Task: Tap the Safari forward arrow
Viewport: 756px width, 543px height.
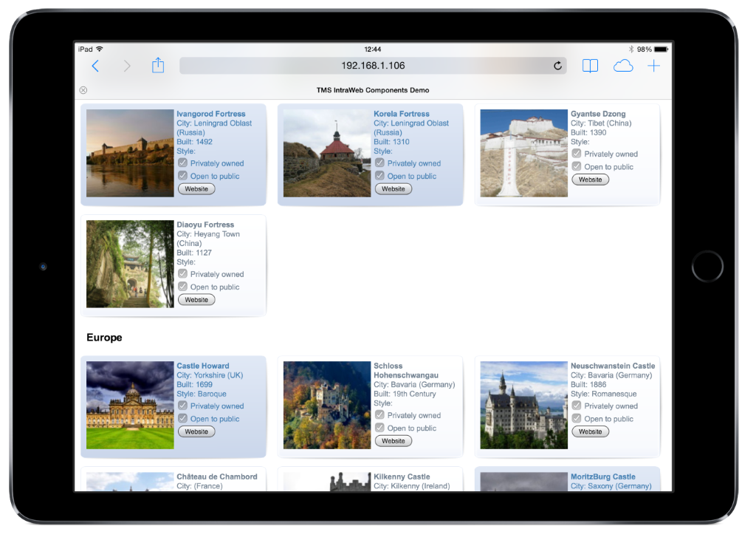Action: coord(127,66)
